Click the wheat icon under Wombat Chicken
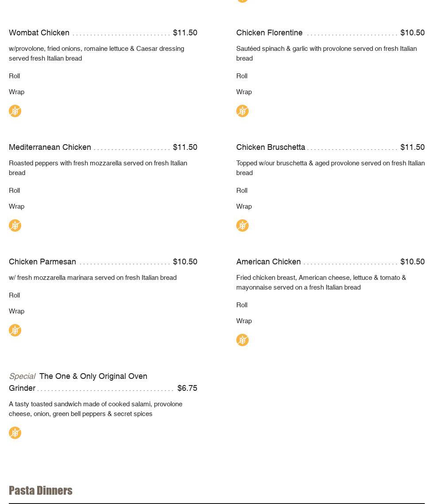This screenshot has height=504, width=427. click(x=15, y=111)
